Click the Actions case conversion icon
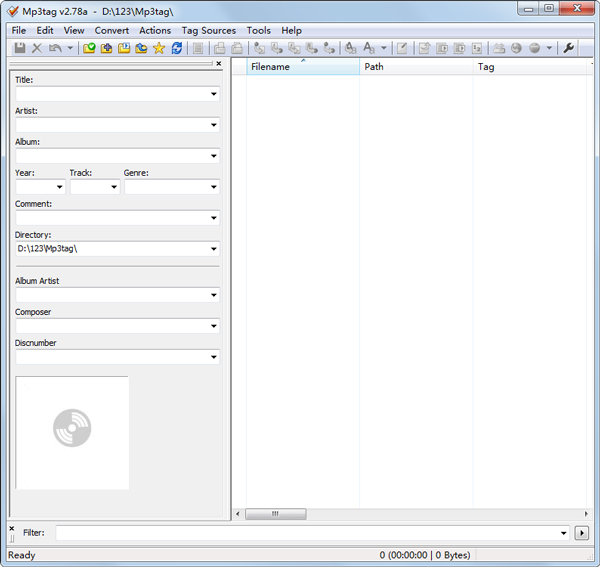This screenshot has height=567, width=600. tap(351, 48)
